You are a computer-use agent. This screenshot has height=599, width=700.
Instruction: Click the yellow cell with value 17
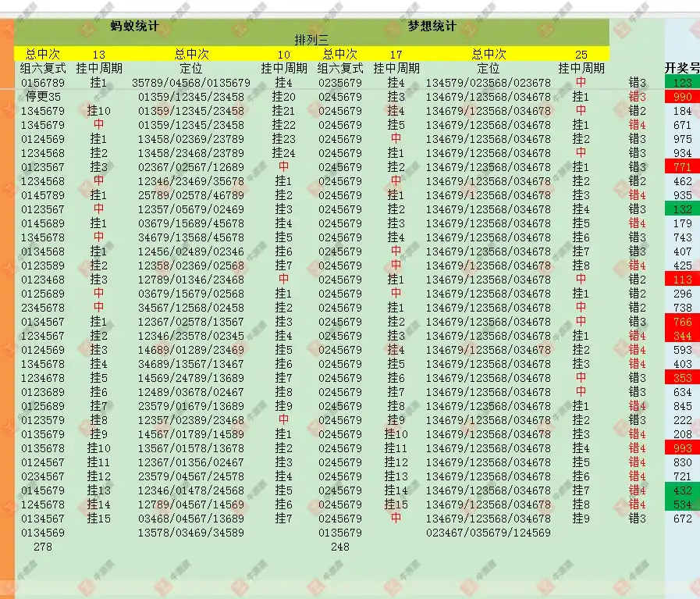coord(396,55)
